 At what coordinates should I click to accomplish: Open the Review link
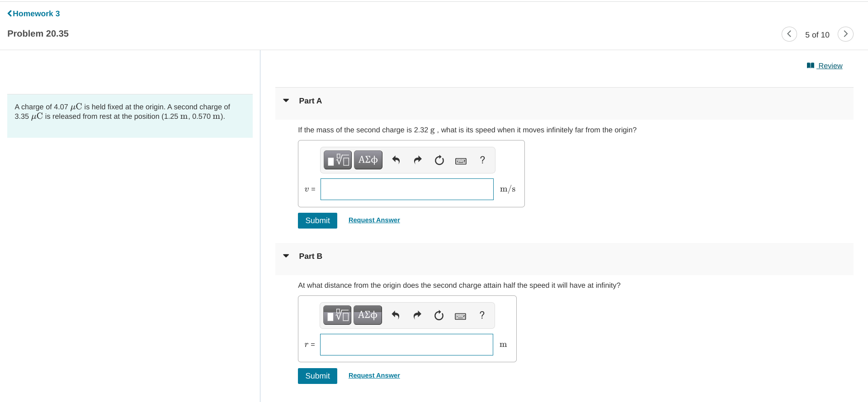coord(830,65)
